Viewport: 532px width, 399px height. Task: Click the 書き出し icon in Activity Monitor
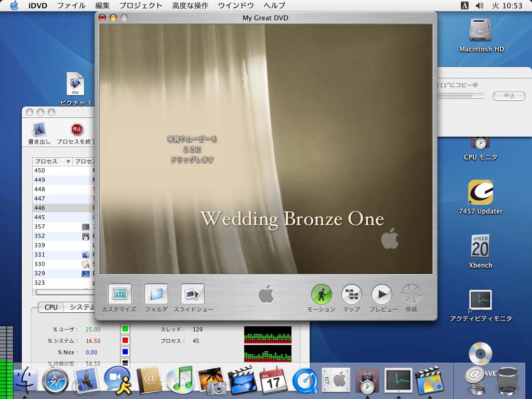[39, 129]
